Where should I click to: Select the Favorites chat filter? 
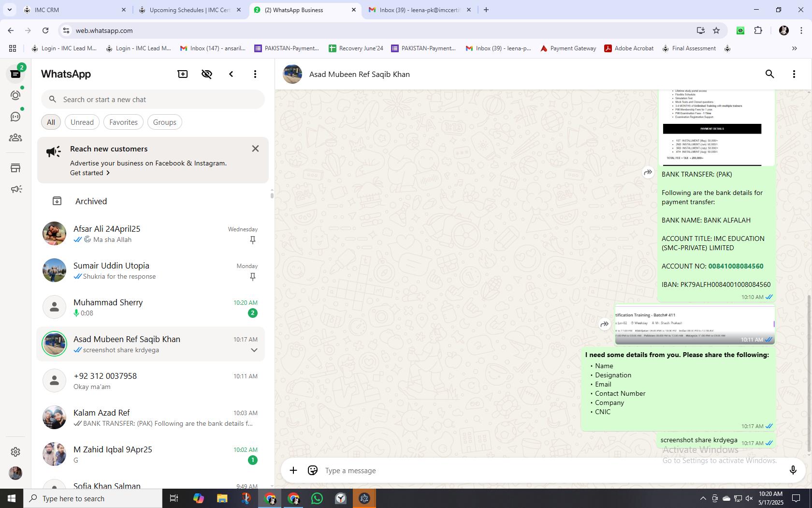pyautogui.click(x=123, y=122)
